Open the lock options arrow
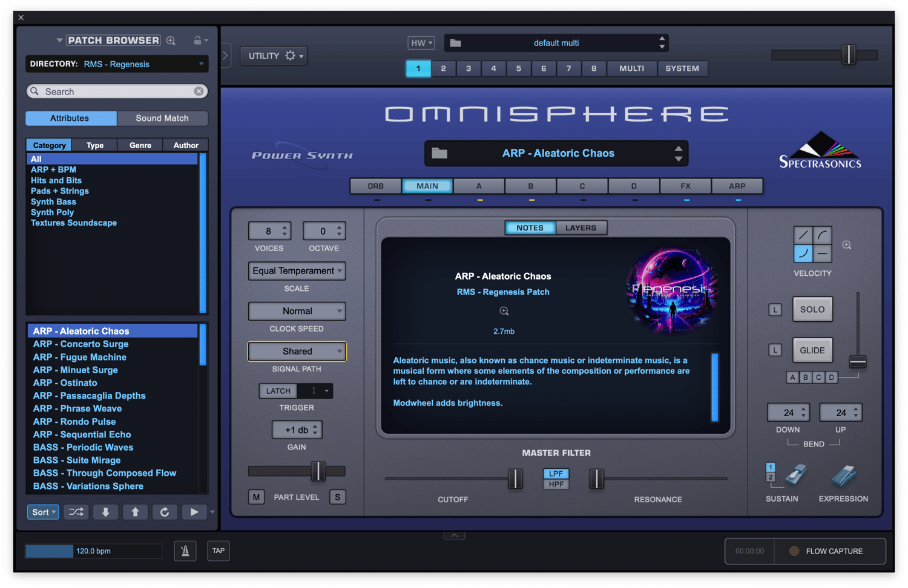 pos(206,41)
